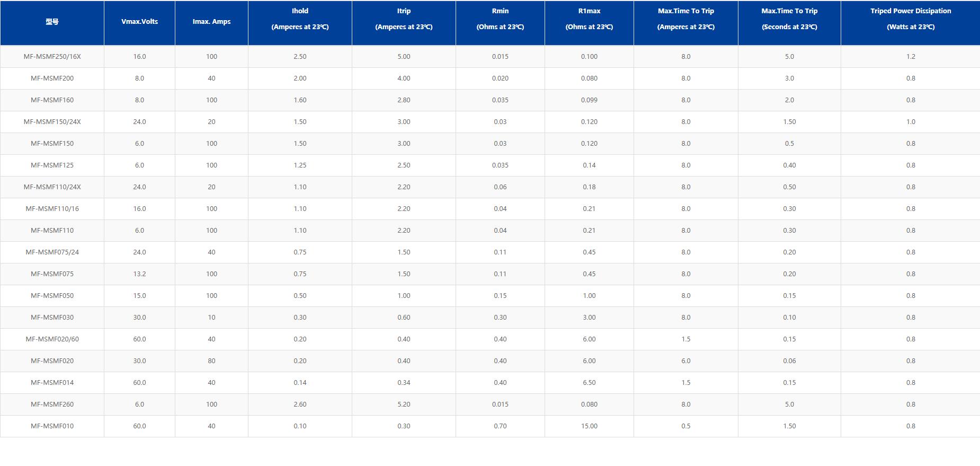Click the MF-MSMF050 model name
Screen dimensions: 980x466
52,296
